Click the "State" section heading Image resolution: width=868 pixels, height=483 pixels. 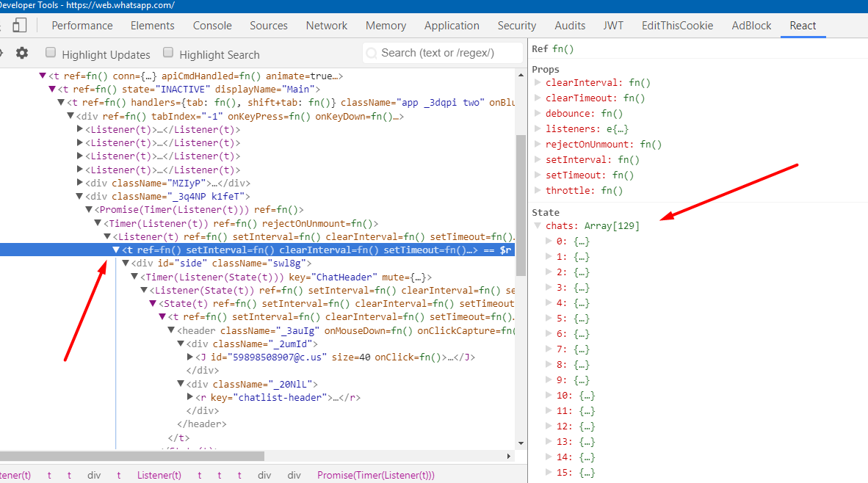[x=546, y=212]
